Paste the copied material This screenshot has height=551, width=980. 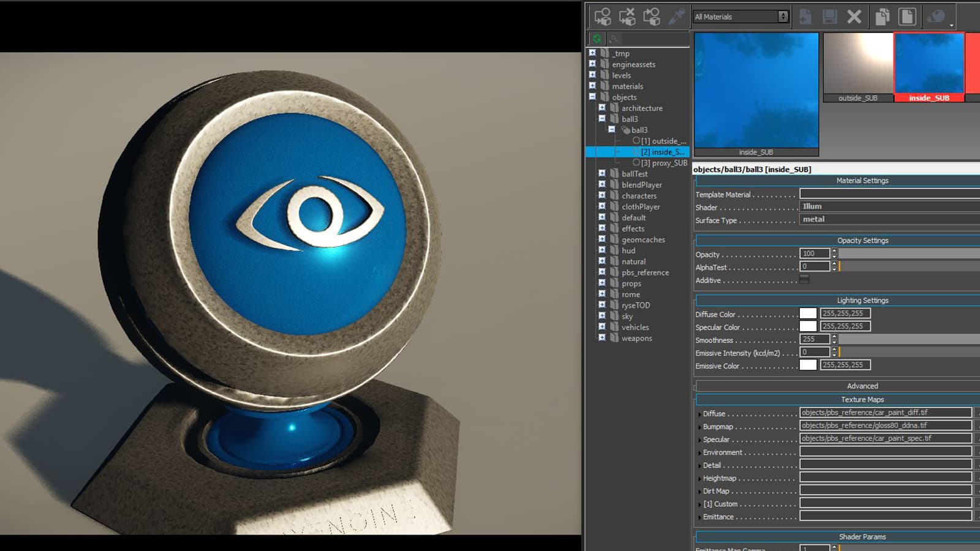908,17
